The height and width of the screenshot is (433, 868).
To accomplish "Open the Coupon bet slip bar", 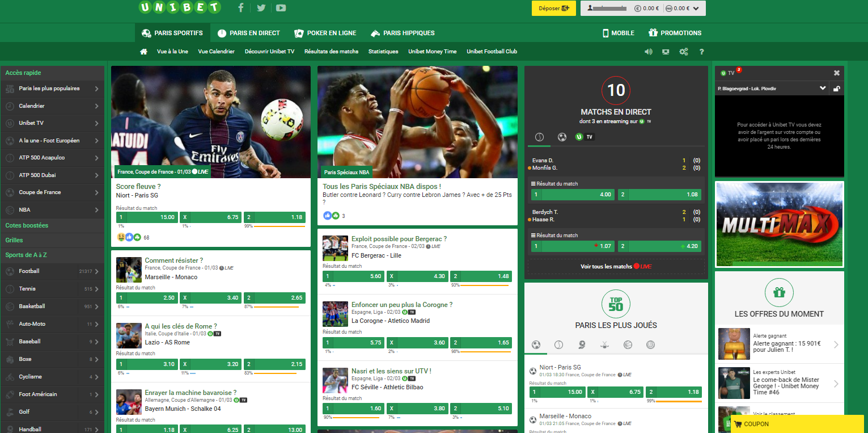I will (797, 424).
